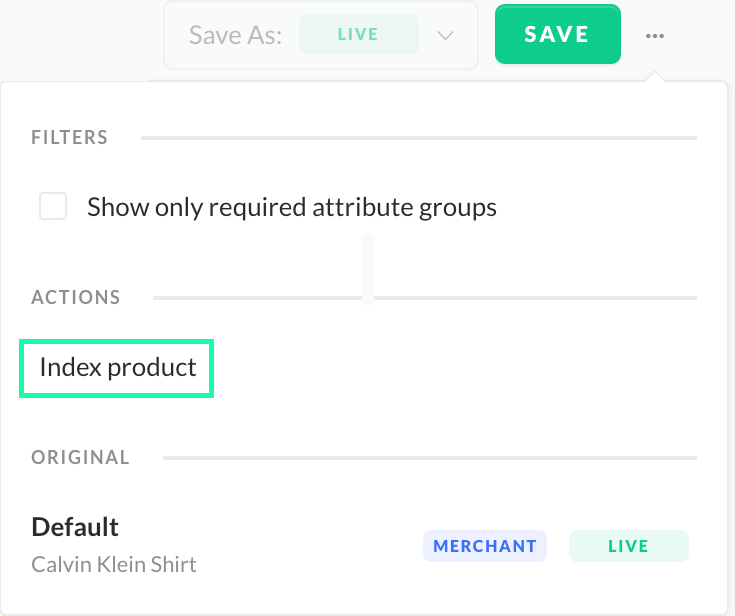735x616 pixels.
Task: Select the Index product action
Action: pos(117,367)
